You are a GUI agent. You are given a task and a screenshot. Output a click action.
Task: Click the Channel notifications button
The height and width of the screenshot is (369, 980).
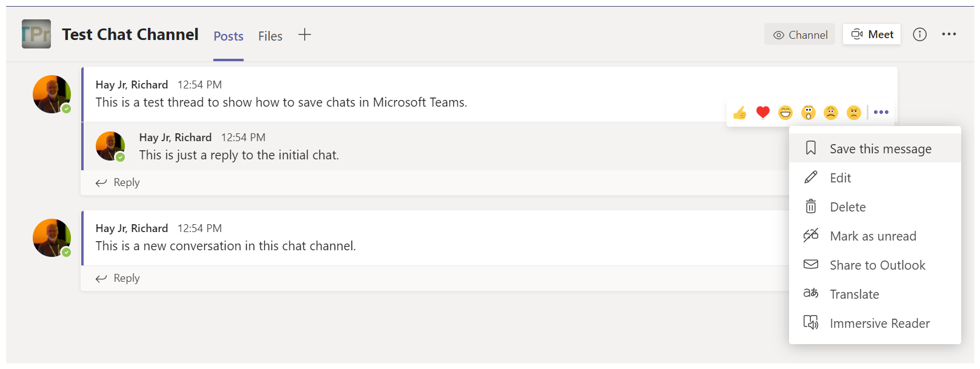tap(799, 35)
